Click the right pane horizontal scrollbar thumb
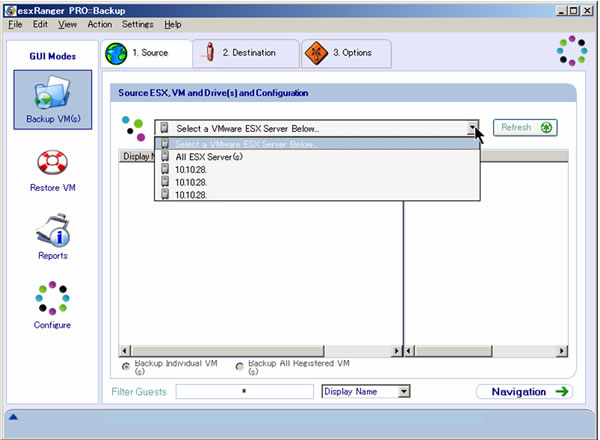Screen dimensions: 600x440 pos(454,350)
